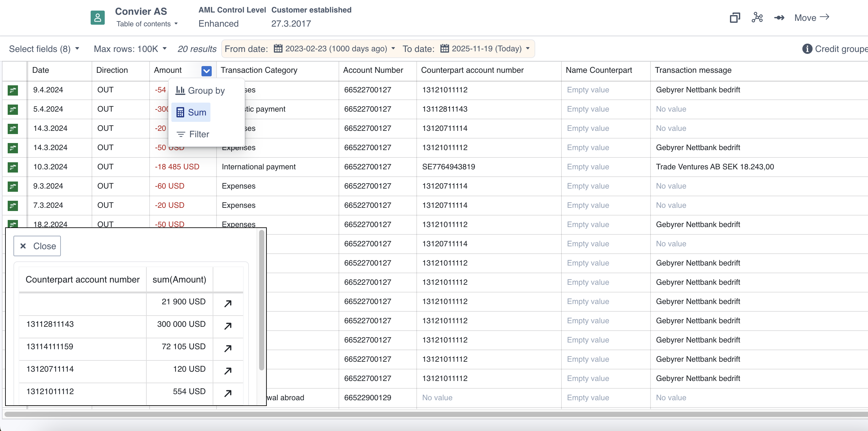The width and height of the screenshot is (868, 431).
Task: Click the green Convier AS customer icon
Action: pyautogui.click(x=97, y=18)
